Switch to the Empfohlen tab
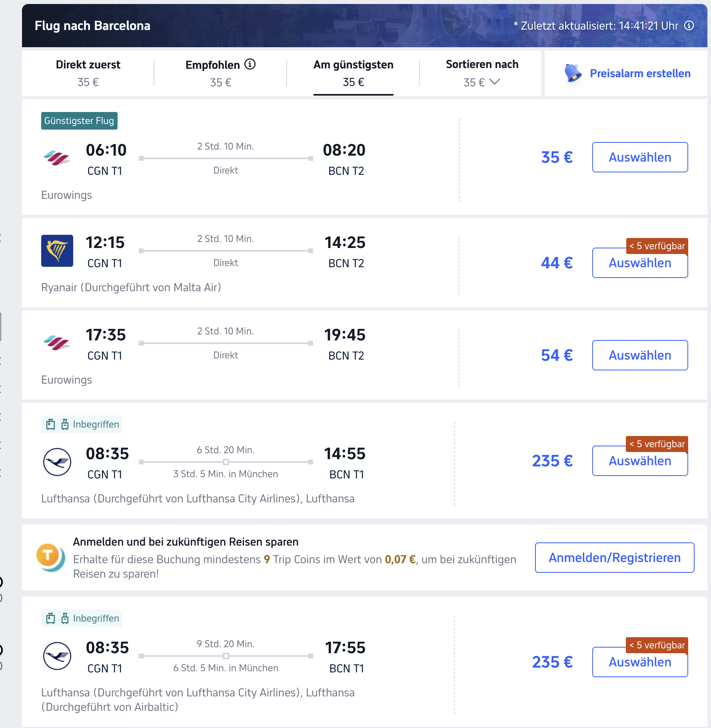 click(220, 73)
